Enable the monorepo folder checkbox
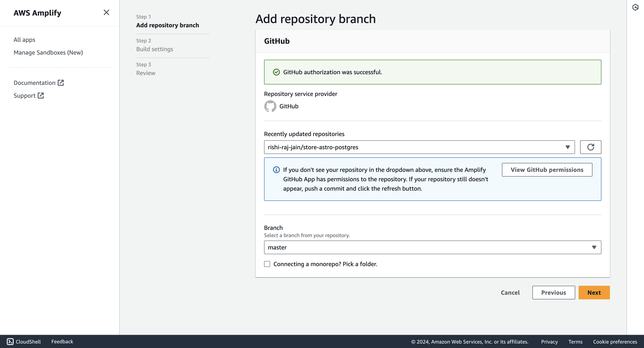The height and width of the screenshot is (348, 644). [267, 264]
